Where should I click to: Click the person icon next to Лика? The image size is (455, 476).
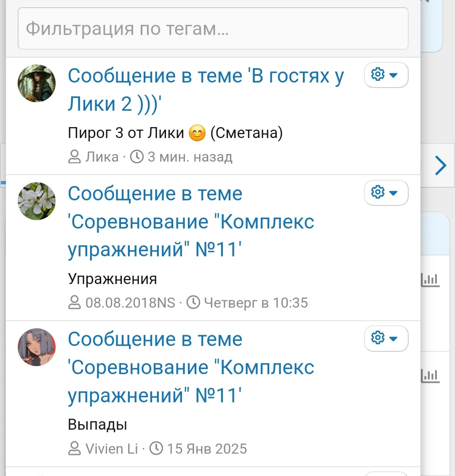pos(74,156)
